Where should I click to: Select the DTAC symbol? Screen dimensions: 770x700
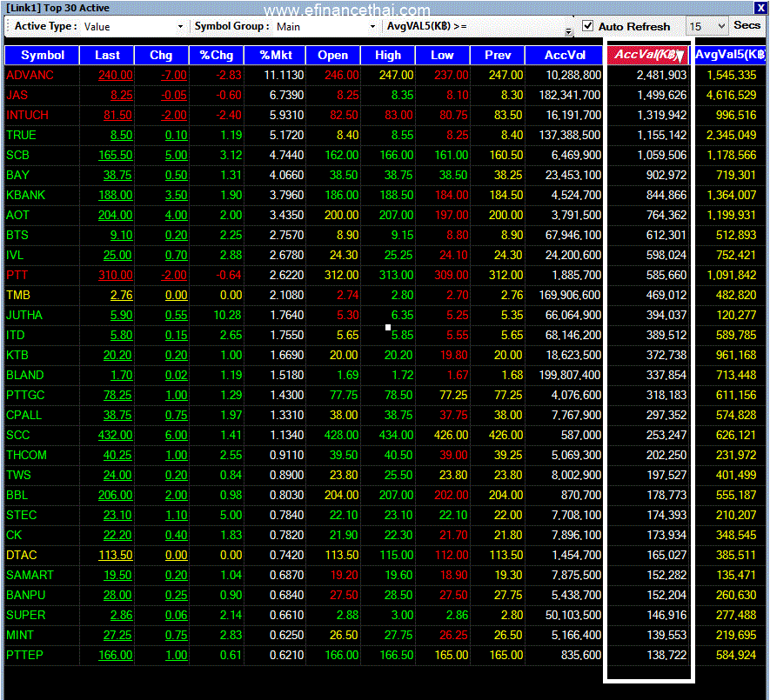[22, 555]
